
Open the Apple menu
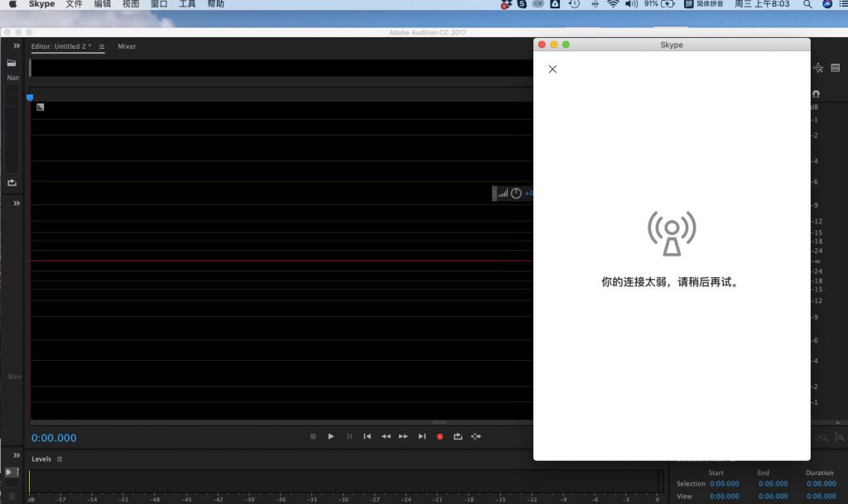click(12, 4)
